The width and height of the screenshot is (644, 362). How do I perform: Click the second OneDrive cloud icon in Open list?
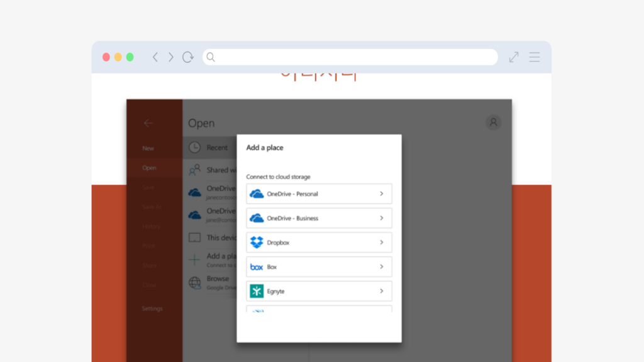(x=195, y=215)
